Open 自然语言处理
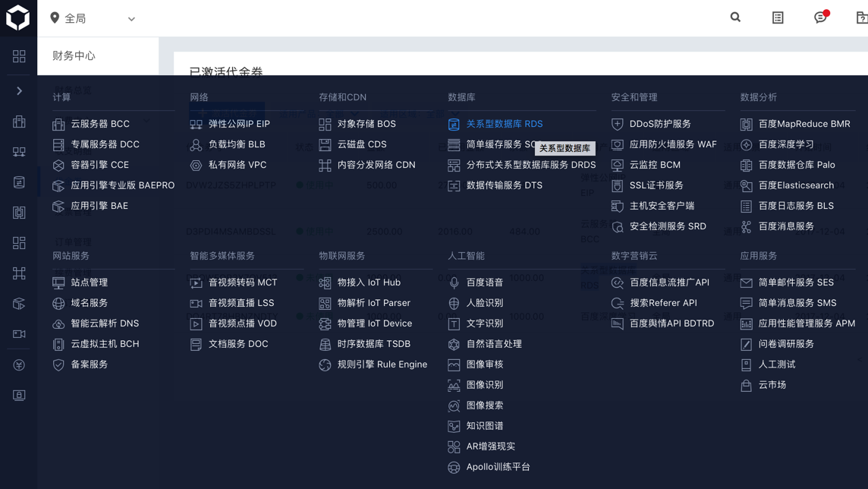The image size is (868, 489). tap(494, 343)
